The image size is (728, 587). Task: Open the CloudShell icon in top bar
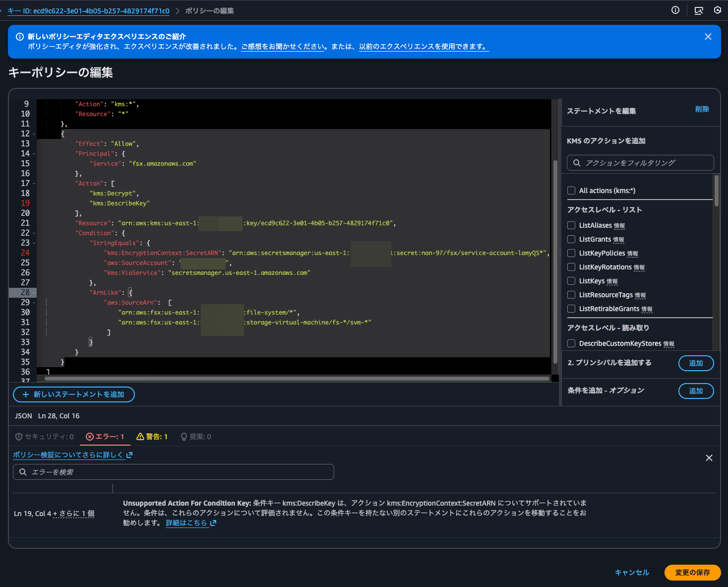699,10
